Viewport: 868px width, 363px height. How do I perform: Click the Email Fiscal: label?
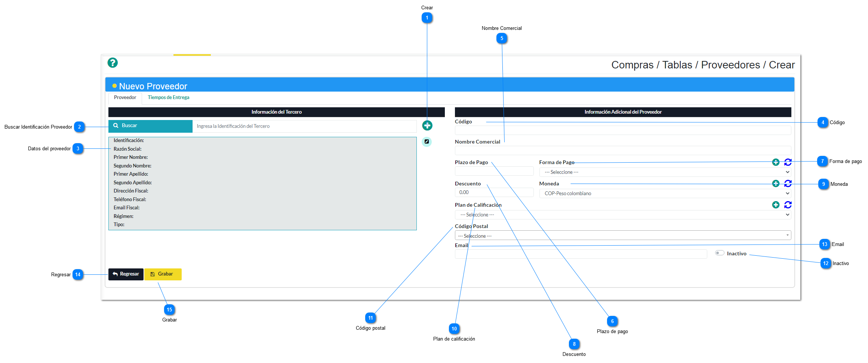126,208
